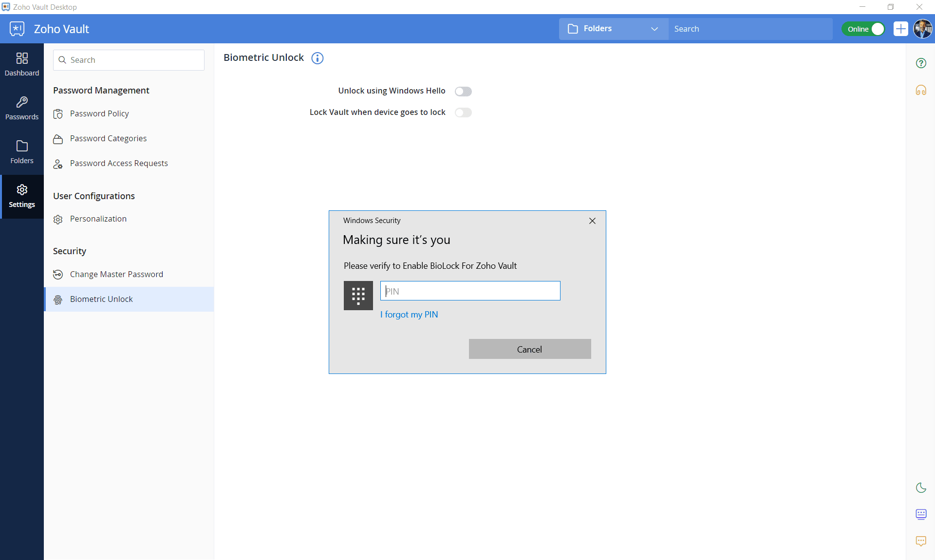Click the Personalization gear icon
Image resolution: width=935 pixels, height=560 pixels.
pos(58,220)
